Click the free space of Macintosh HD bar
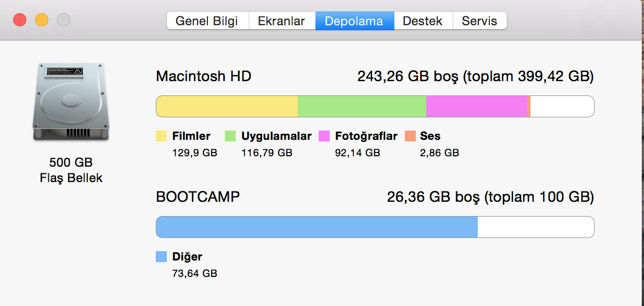Screen dimensions: 644x306 [562, 106]
